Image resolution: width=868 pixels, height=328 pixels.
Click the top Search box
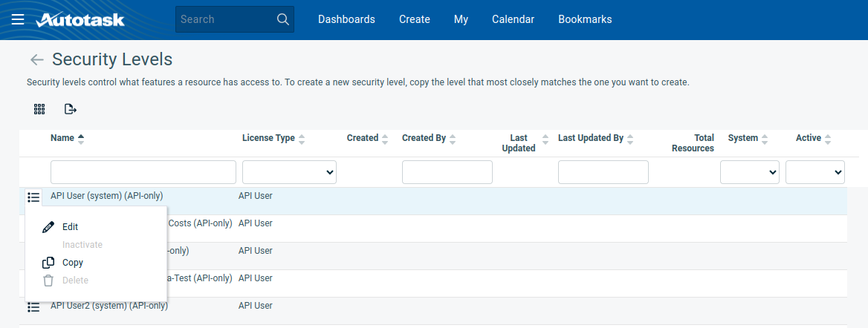coord(225,19)
